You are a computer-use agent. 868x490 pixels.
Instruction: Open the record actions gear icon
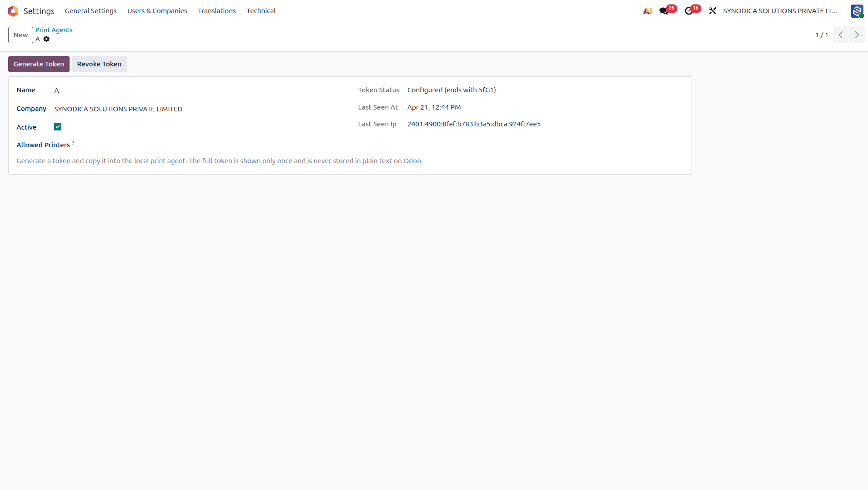(46, 39)
